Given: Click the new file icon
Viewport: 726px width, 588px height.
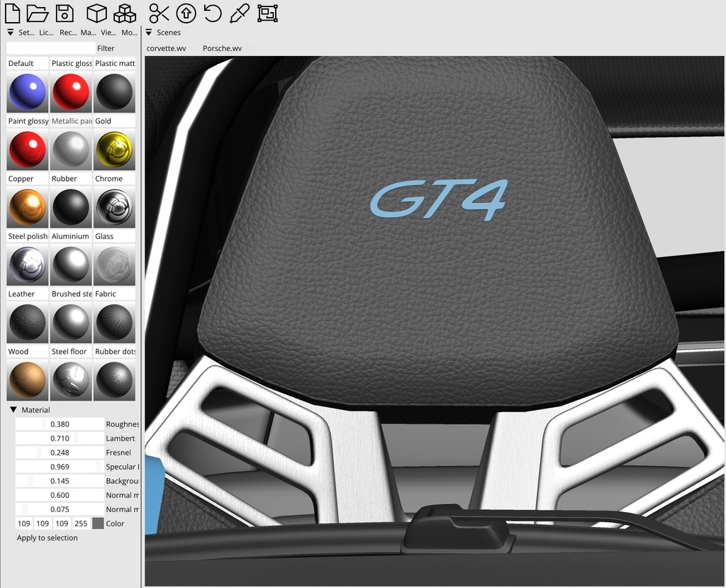Looking at the screenshot, I should pyautogui.click(x=13, y=13).
